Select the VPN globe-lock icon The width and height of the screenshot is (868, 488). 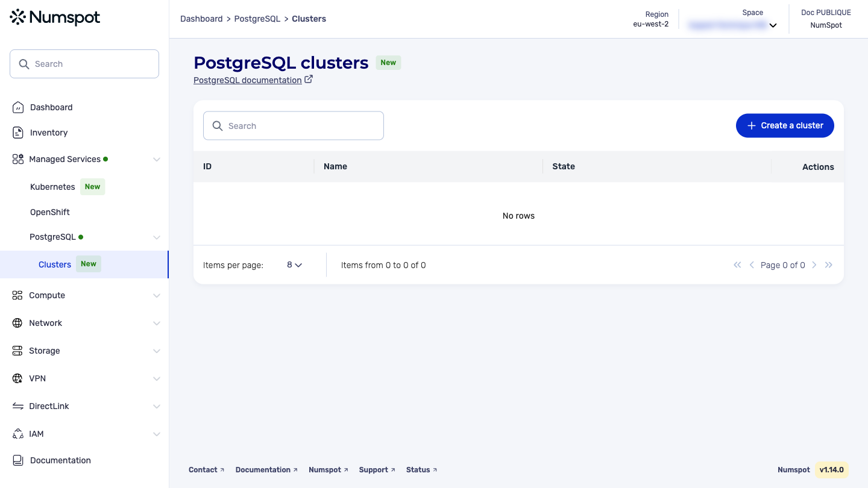pos(17,378)
